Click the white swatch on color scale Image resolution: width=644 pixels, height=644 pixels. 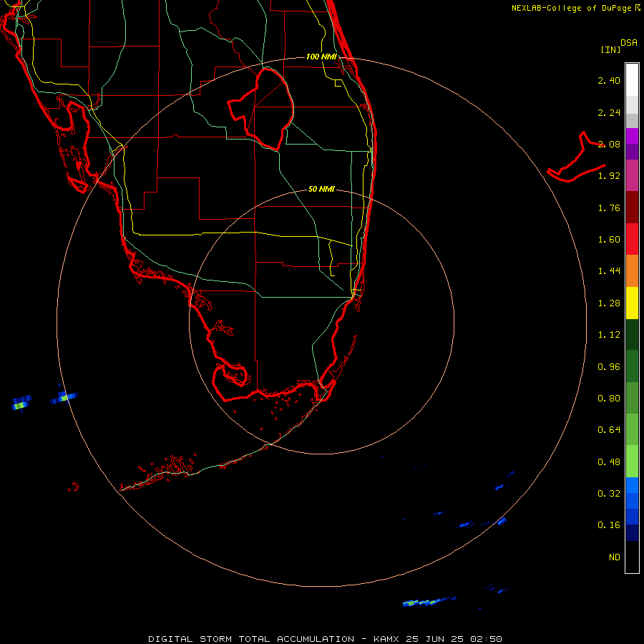(x=632, y=80)
